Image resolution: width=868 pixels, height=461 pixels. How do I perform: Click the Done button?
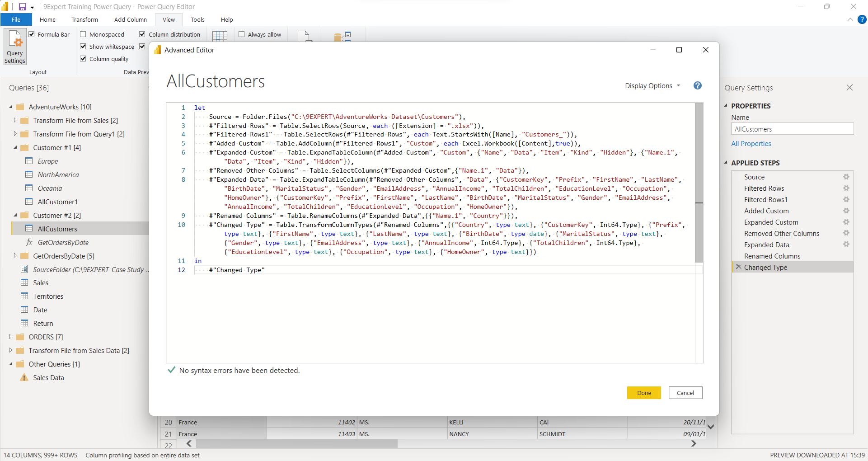[643, 392]
